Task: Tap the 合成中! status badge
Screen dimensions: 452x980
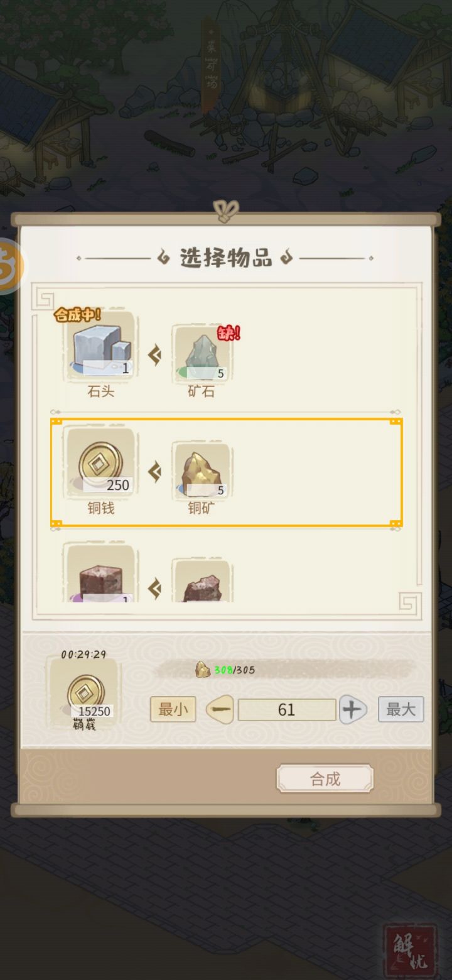Action: (78, 315)
